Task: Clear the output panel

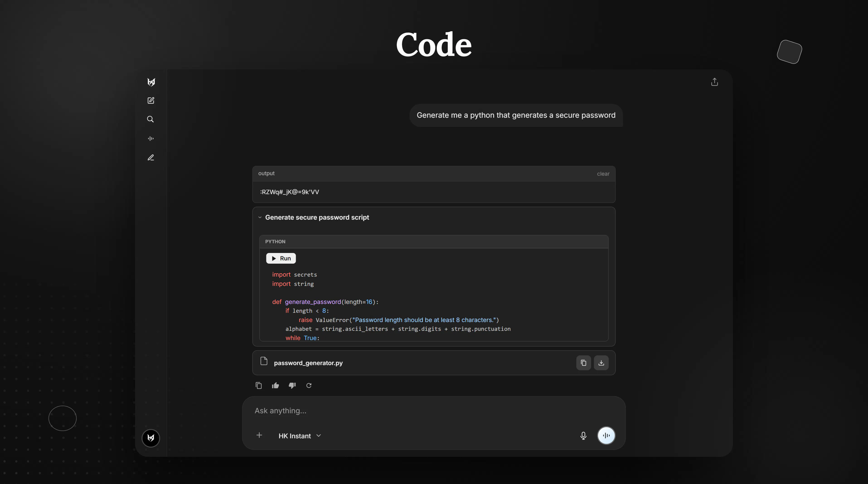Action: click(603, 174)
